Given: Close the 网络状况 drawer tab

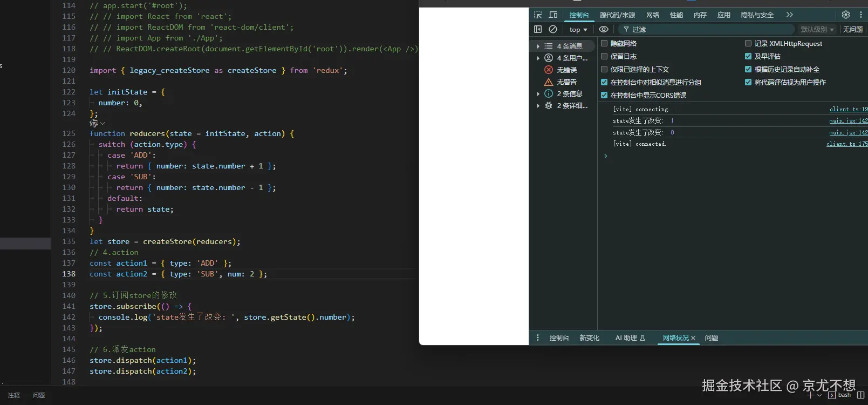Looking at the screenshot, I should [x=693, y=338].
